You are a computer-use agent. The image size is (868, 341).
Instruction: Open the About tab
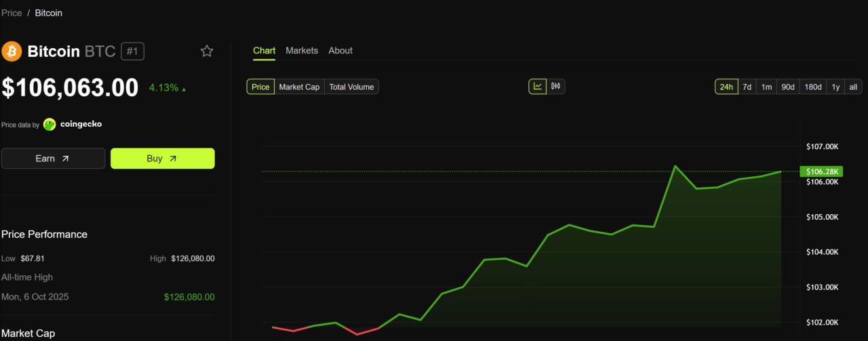(340, 50)
